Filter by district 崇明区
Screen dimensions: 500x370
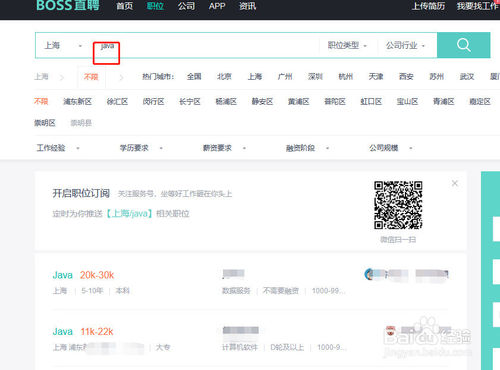(45, 123)
